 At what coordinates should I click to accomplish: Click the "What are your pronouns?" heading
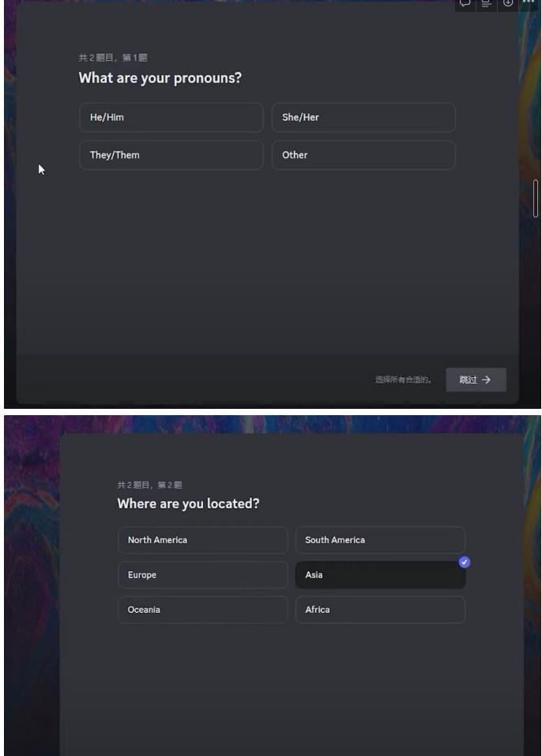(160, 78)
